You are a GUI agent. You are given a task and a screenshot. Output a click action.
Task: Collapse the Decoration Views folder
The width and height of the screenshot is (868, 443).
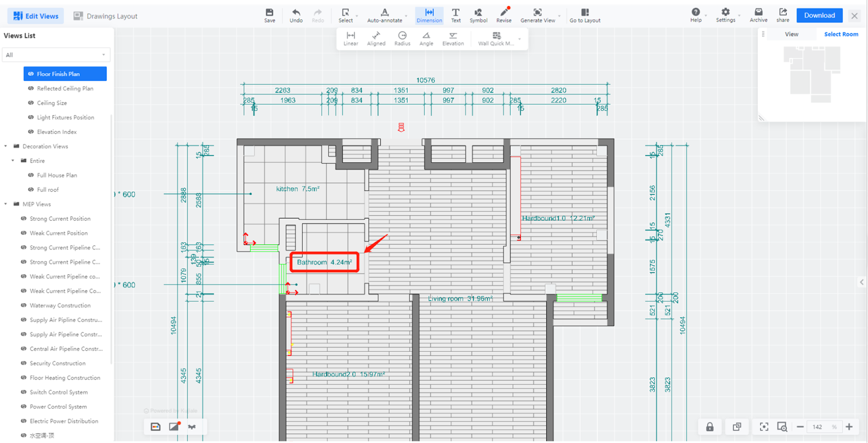coord(6,146)
